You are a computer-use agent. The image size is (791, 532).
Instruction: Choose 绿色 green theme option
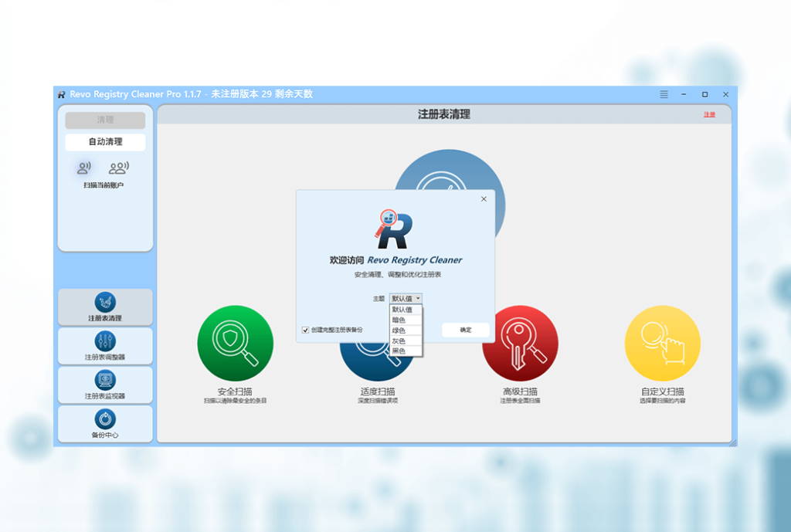coord(406,330)
